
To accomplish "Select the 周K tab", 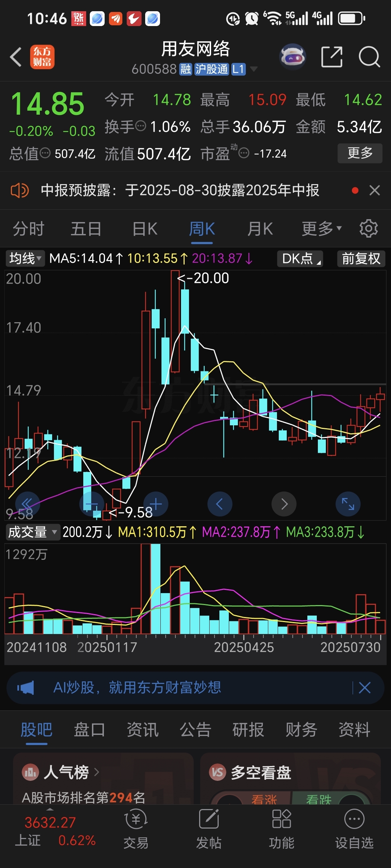I will pyautogui.click(x=202, y=229).
